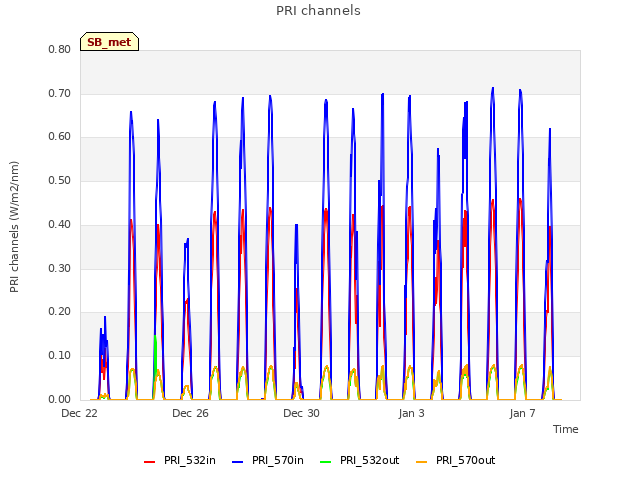
Task: Click the 0.40 y-axis tick label
Action: (60, 224)
